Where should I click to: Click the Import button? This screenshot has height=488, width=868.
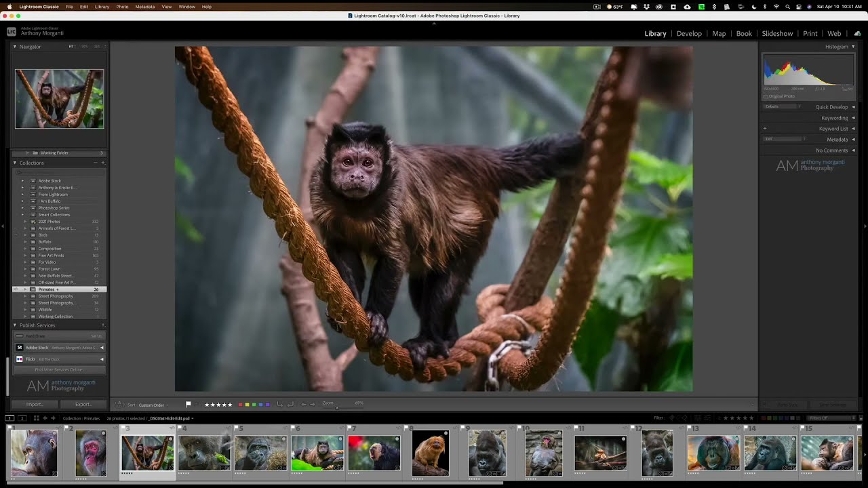coord(35,405)
